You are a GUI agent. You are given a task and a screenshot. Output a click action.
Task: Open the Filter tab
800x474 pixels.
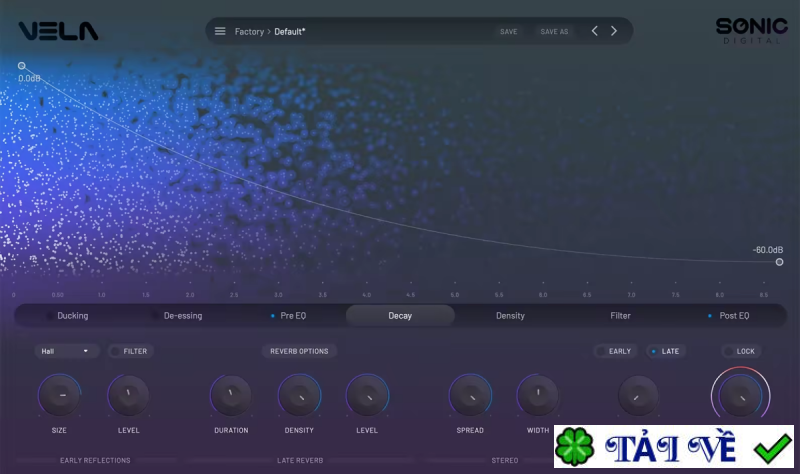[x=620, y=316]
